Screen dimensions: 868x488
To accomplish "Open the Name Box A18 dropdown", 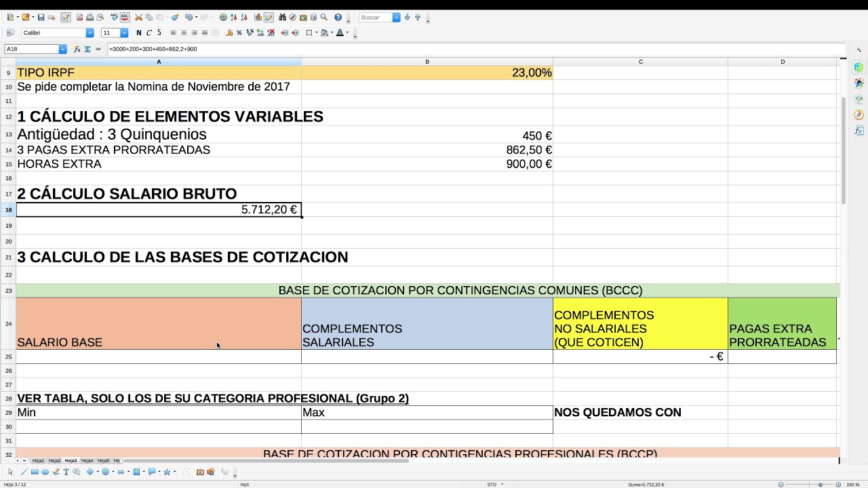I will point(63,49).
